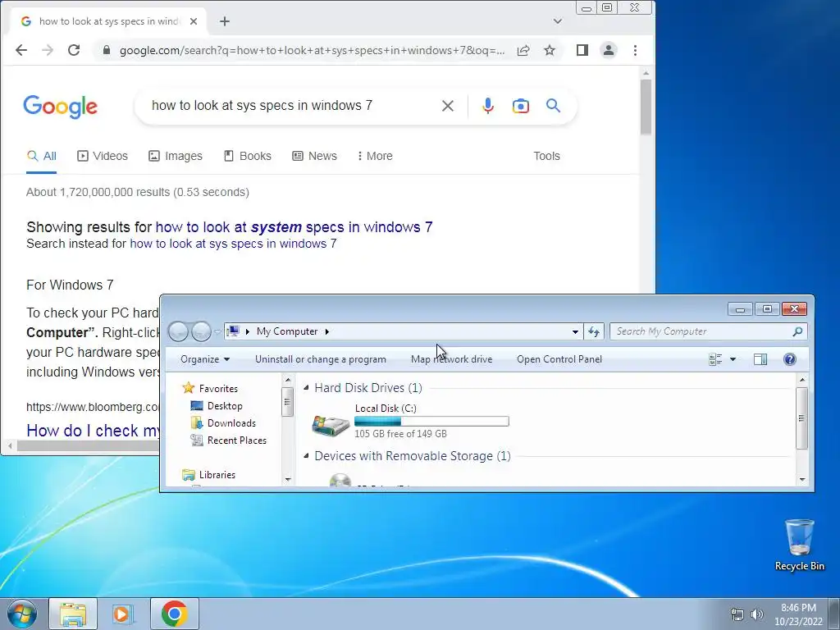Image resolution: width=840 pixels, height=630 pixels.
Task: Reload the Google search page
Action: pyautogui.click(x=74, y=50)
